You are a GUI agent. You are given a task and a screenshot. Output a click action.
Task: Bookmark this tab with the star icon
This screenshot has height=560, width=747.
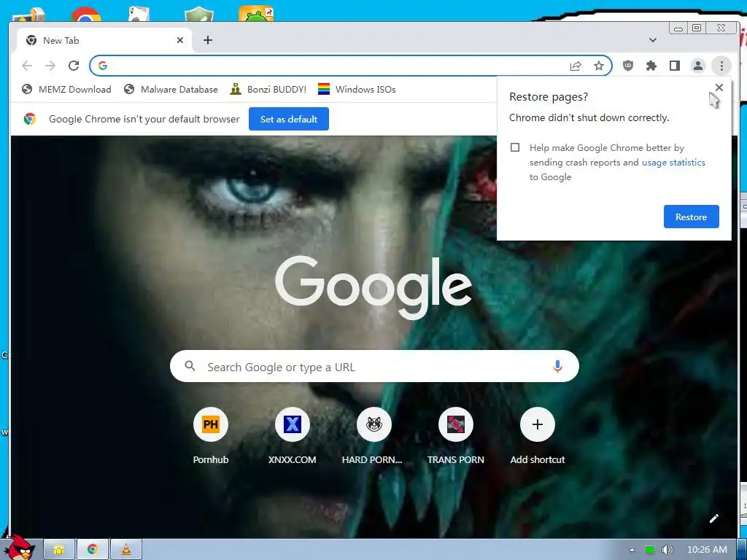click(599, 66)
